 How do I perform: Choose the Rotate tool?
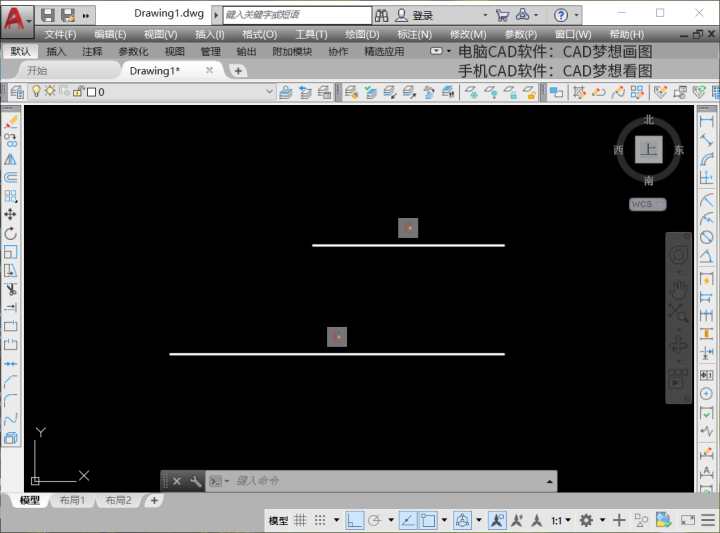point(11,233)
